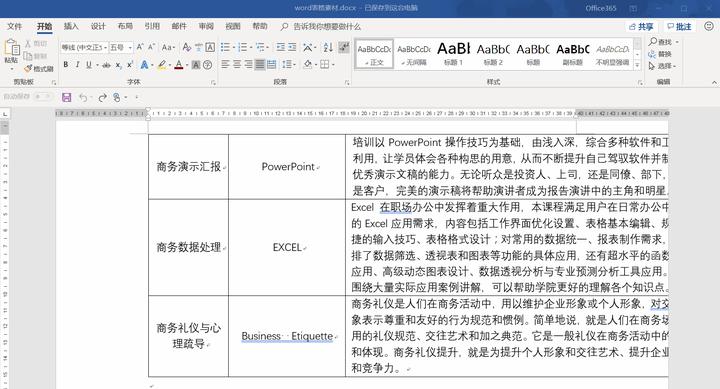
Task: Align text right
Action: [248, 64]
